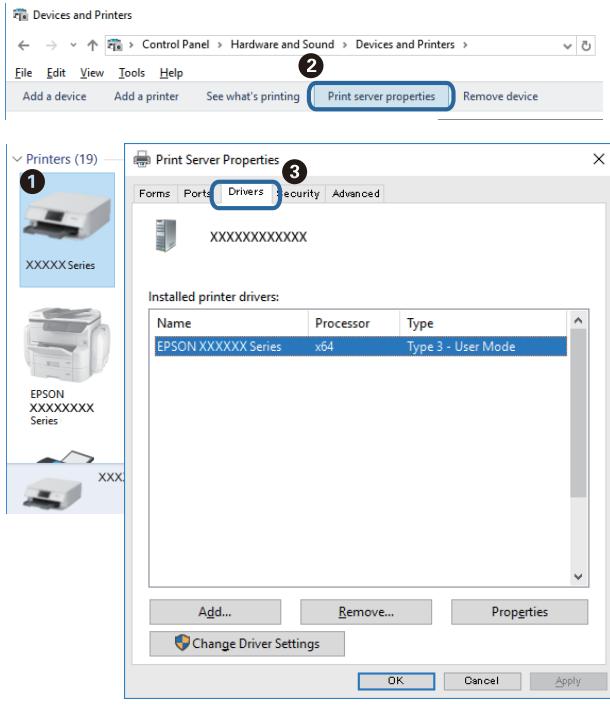Screen dimensions: 610x706
Task: Click the Cancel button
Action: click(x=482, y=681)
